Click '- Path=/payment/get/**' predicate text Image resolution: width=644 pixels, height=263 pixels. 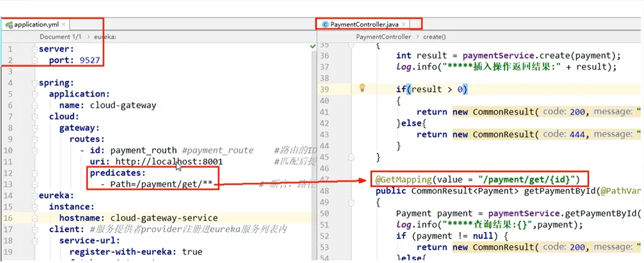(156, 184)
